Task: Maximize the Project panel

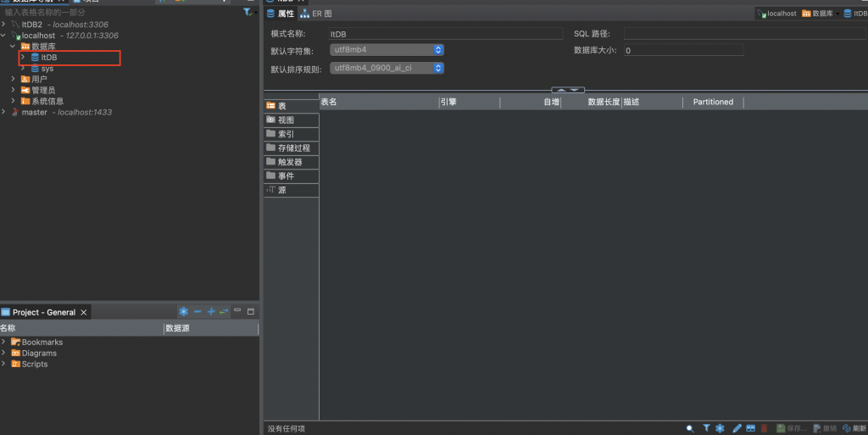Action: tap(251, 311)
